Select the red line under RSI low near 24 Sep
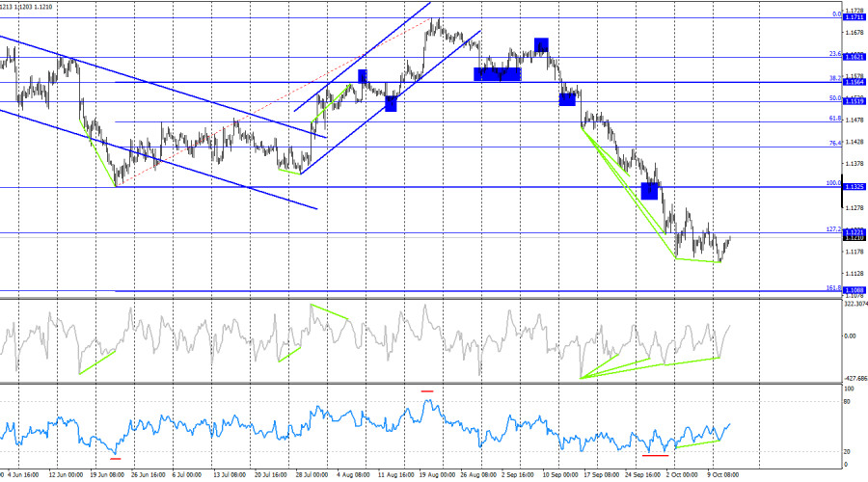This screenshot has height=482, width=868. coord(656,455)
